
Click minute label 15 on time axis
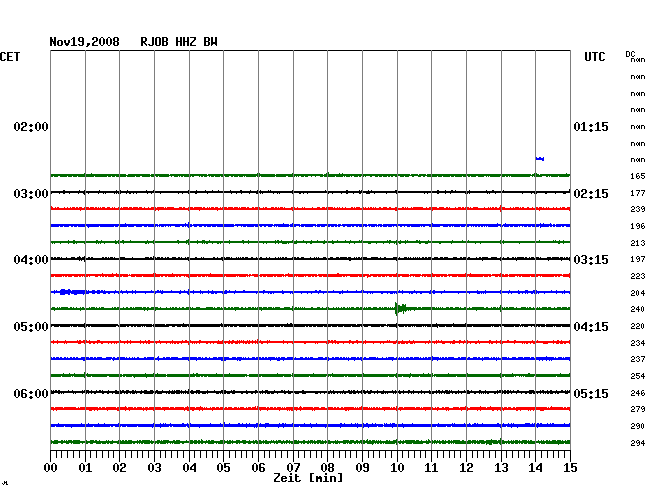[570, 468]
